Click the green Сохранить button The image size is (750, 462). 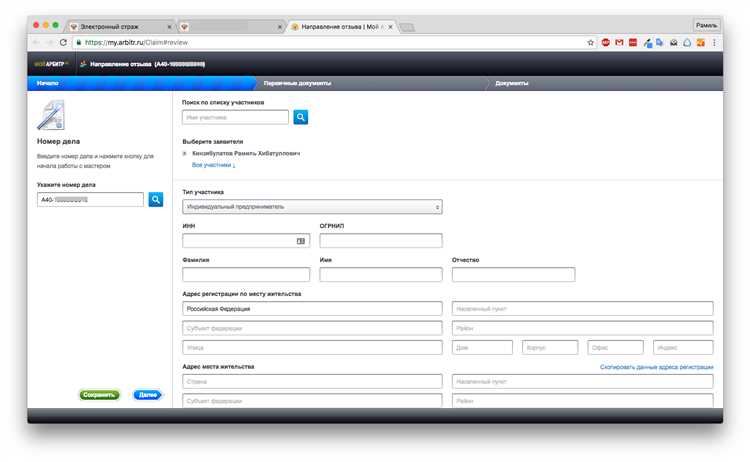coord(100,395)
